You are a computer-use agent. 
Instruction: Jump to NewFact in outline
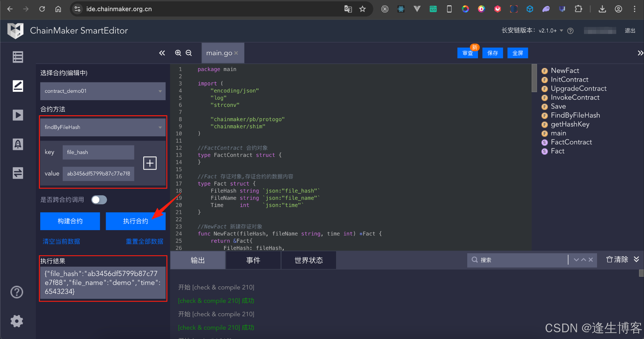click(x=565, y=71)
